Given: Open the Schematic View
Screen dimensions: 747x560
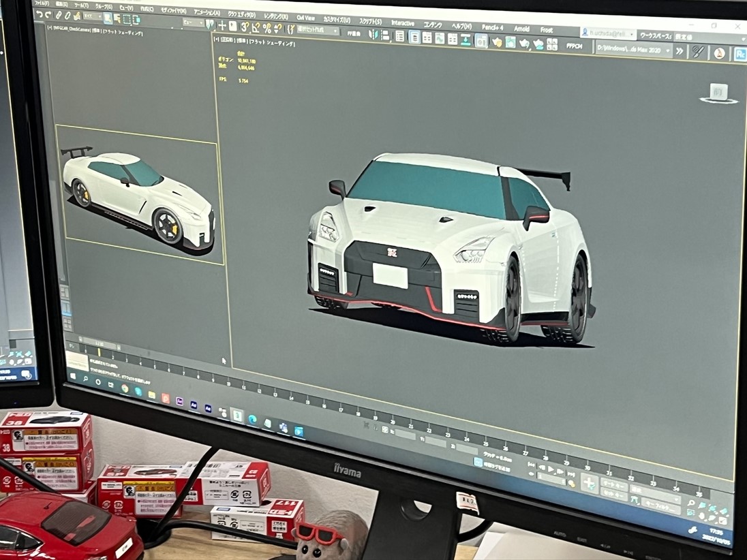Looking at the screenshot, I should (453, 39).
